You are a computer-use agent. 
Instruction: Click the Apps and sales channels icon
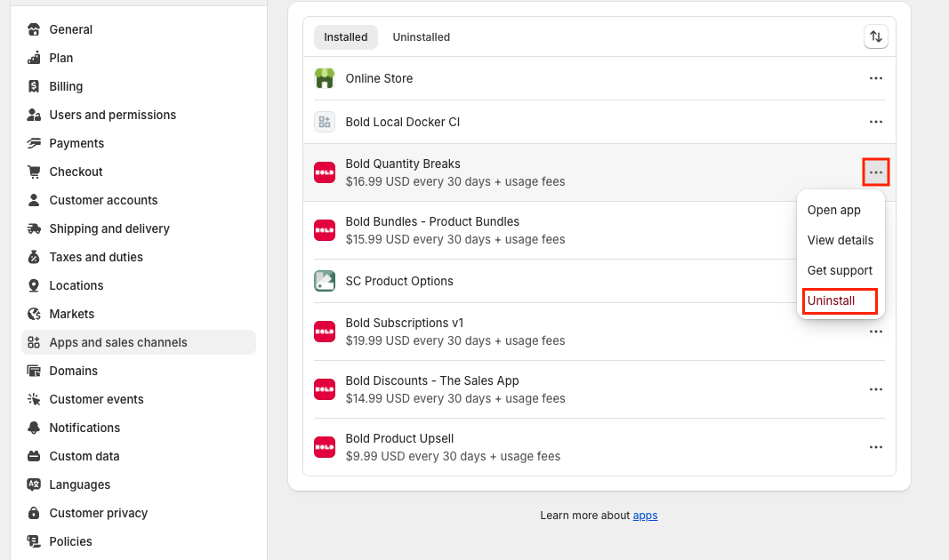34,341
